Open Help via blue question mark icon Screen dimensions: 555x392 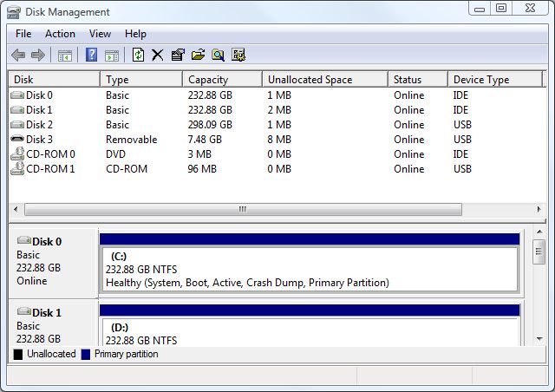click(x=91, y=56)
